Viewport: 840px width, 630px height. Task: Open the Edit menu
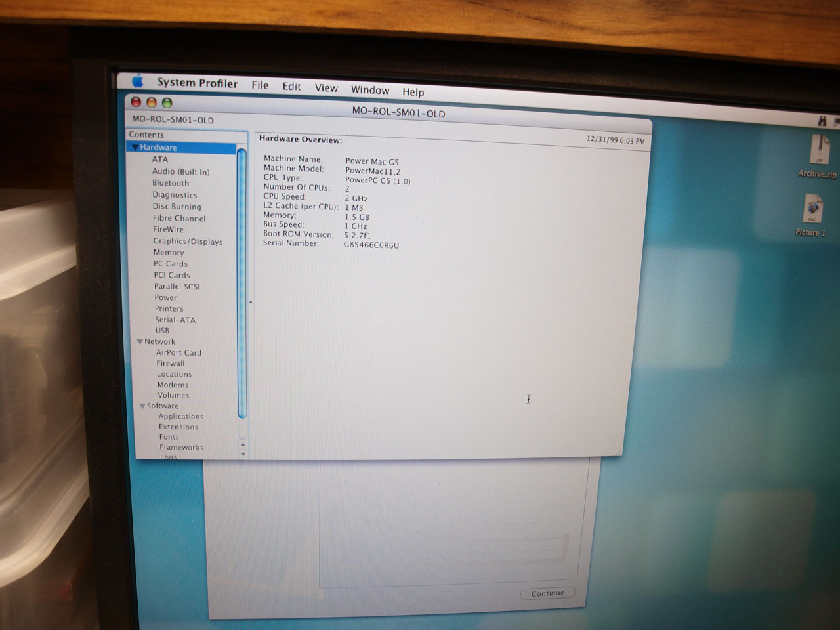(x=291, y=87)
